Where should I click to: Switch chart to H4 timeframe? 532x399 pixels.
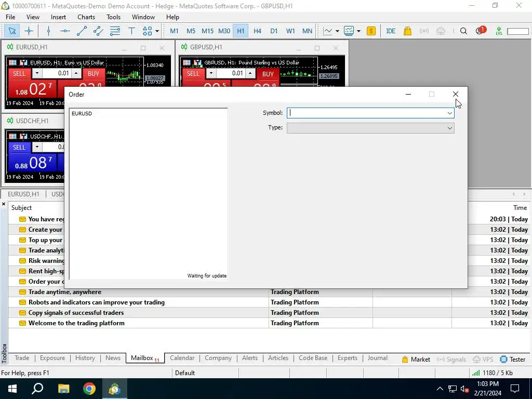(257, 31)
